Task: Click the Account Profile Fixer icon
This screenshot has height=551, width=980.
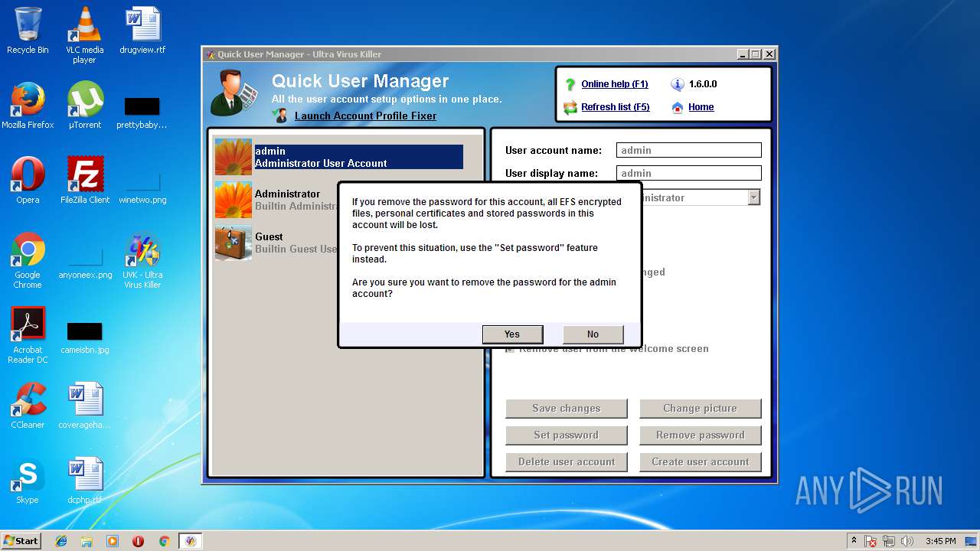Action: pos(280,116)
